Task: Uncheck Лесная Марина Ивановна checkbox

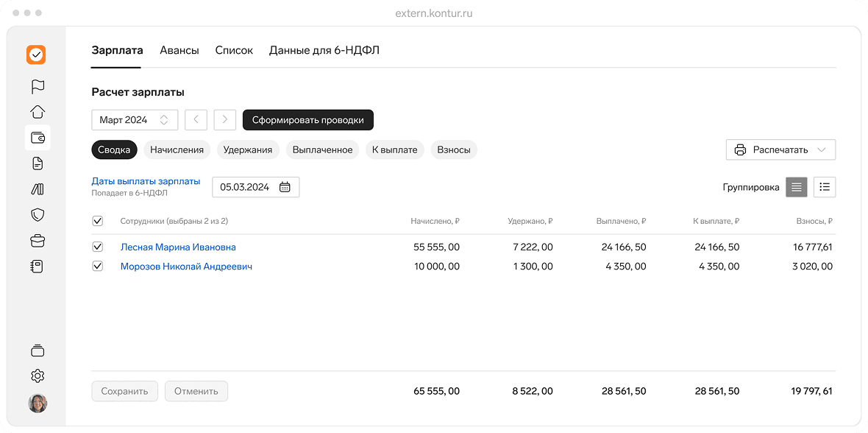Action: (x=98, y=247)
